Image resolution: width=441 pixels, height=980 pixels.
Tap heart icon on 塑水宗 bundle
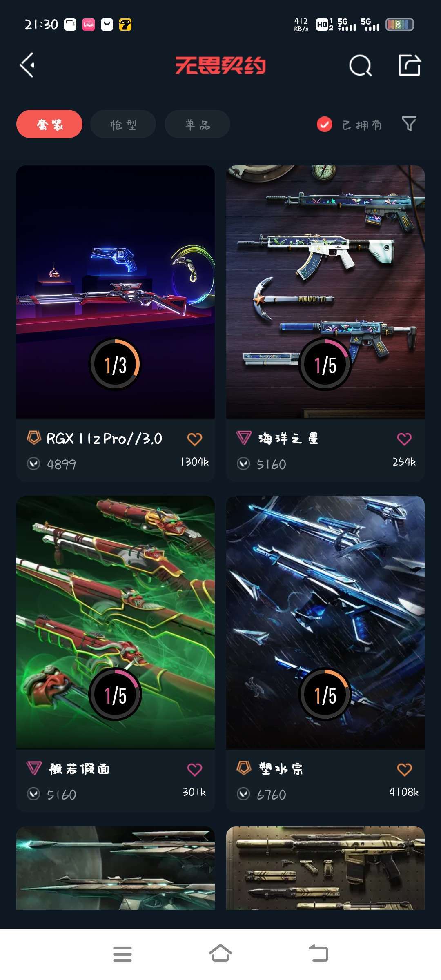[404, 770]
